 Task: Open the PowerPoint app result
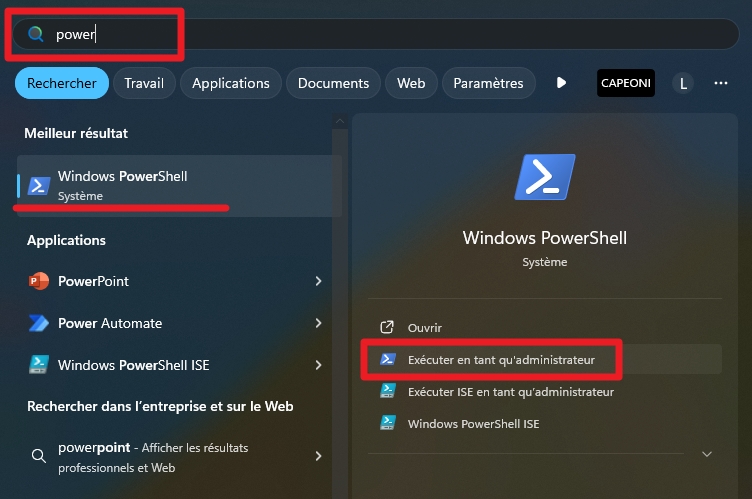tap(175, 281)
